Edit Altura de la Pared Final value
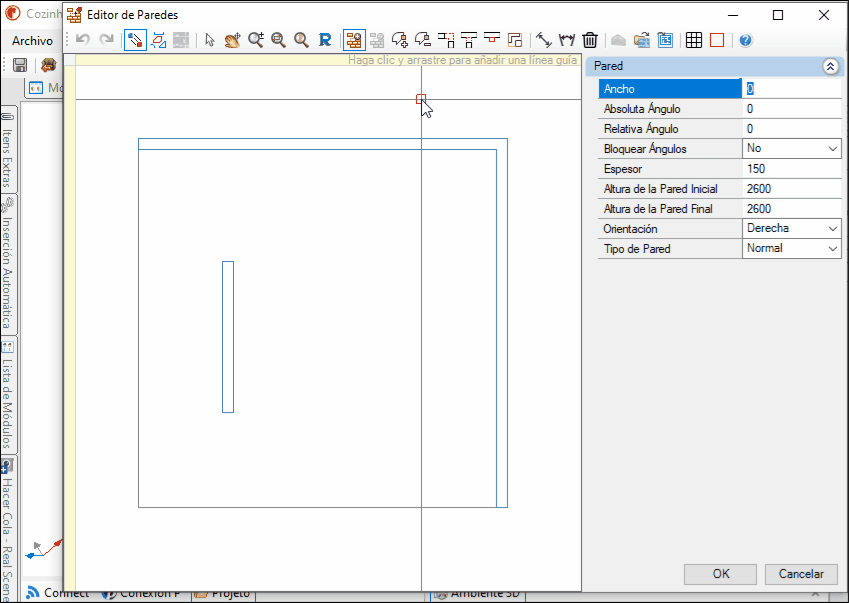Viewport: 849px width, 603px height. [791, 209]
